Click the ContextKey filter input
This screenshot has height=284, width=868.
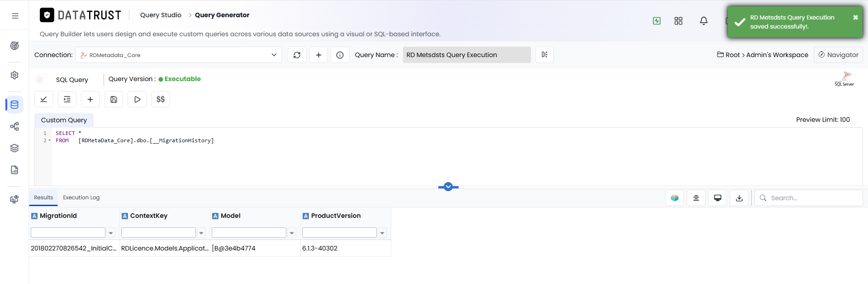[158, 233]
